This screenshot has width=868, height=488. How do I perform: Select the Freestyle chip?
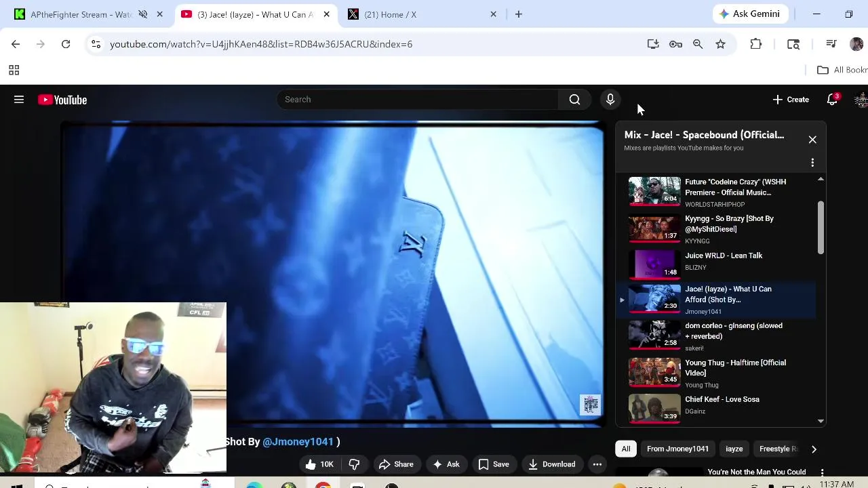[777, 449]
